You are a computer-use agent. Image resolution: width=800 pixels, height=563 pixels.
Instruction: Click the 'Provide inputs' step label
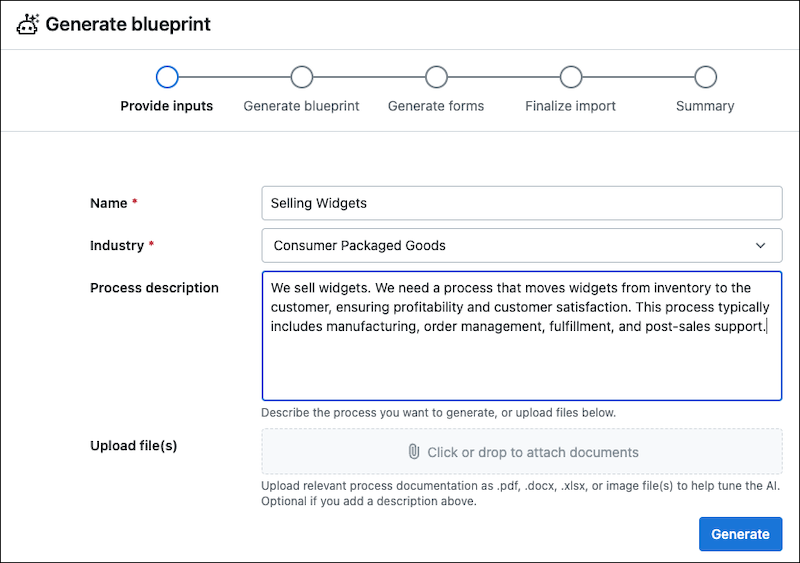tap(167, 106)
